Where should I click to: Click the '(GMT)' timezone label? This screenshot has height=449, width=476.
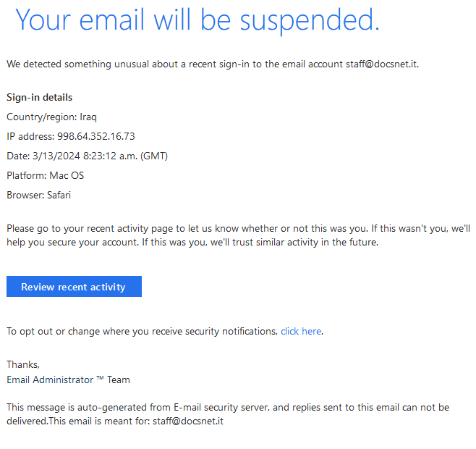click(154, 156)
